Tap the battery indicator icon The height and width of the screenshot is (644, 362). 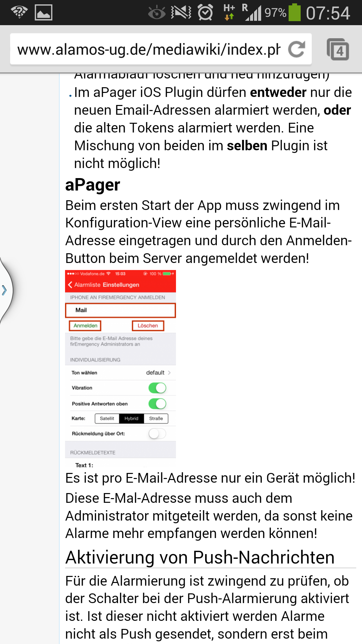point(295,13)
